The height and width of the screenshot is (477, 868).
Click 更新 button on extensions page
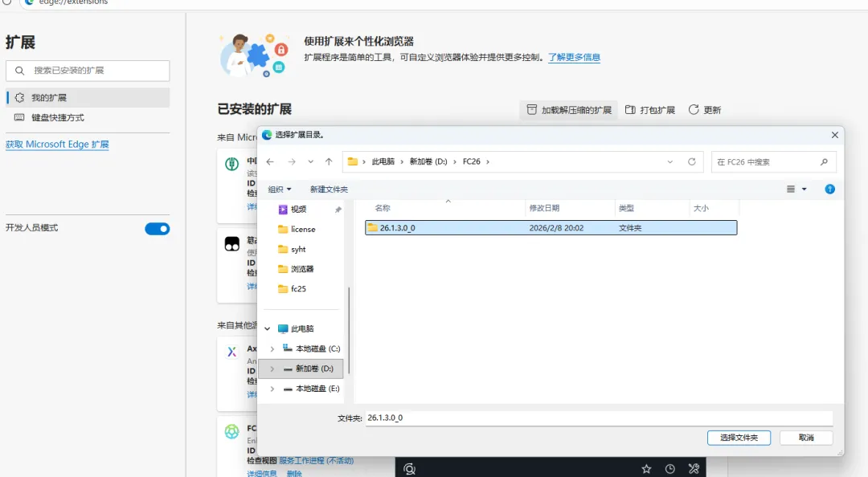pyautogui.click(x=704, y=110)
